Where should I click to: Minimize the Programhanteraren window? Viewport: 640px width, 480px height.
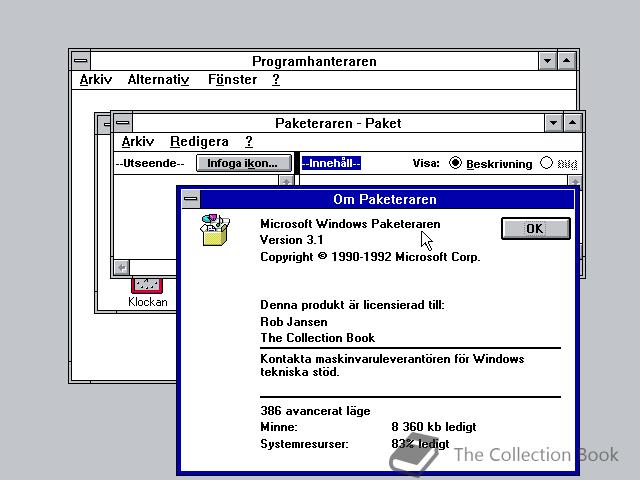pos(547,61)
